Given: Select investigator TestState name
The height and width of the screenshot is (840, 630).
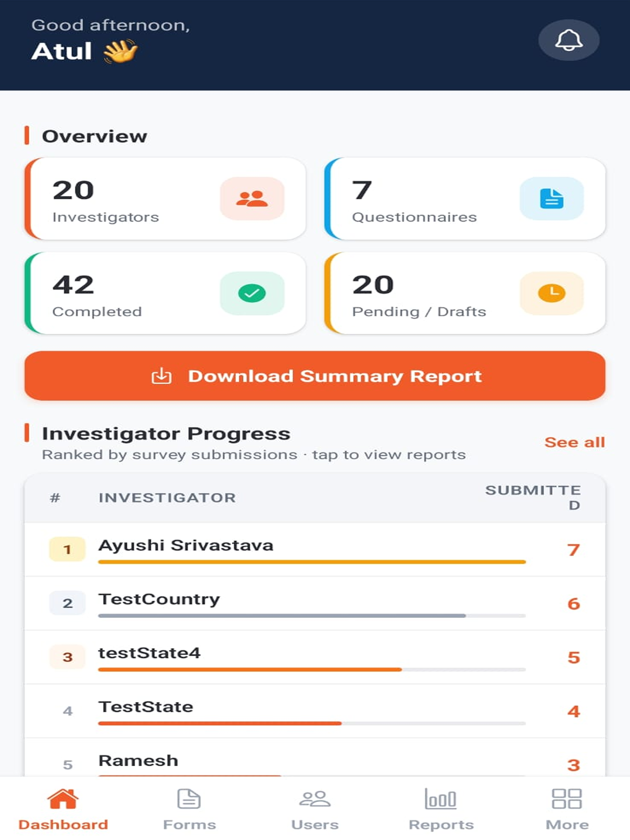Looking at the screenshot, I should [146, 707].
